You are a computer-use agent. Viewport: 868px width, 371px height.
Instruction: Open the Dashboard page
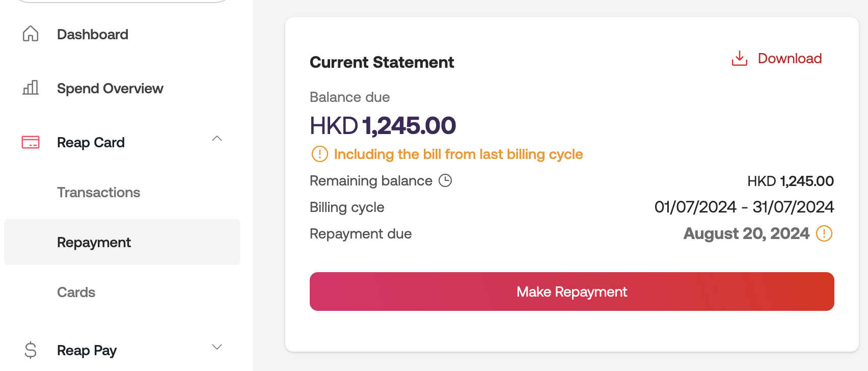pos(93,34)
